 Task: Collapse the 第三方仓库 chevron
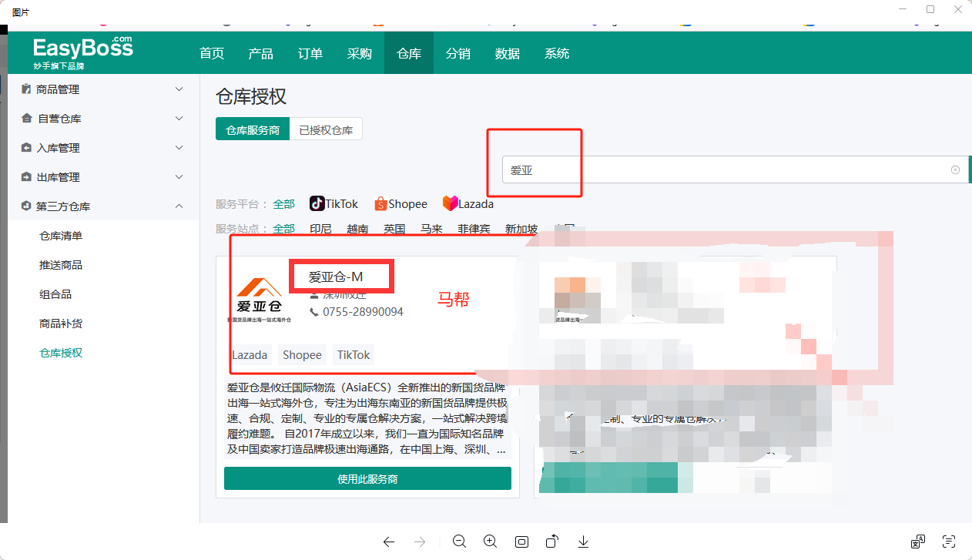point(179,206)
